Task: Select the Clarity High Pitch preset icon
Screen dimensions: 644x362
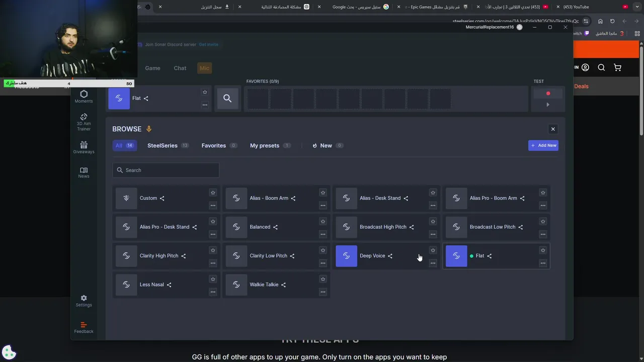Action: (x=126, y=256)
